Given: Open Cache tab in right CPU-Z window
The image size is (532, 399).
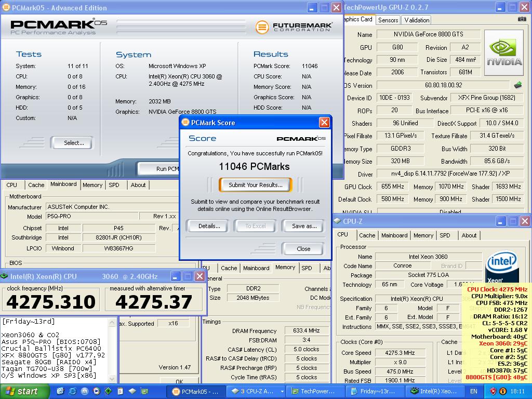Looking at the screenshot, I should coord(367,235).
